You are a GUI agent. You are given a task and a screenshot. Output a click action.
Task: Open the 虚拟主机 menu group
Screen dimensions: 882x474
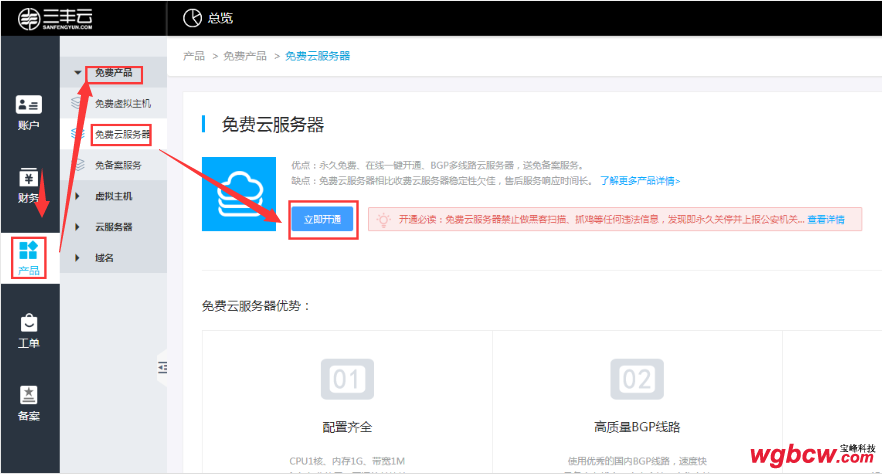click(114, 196)
